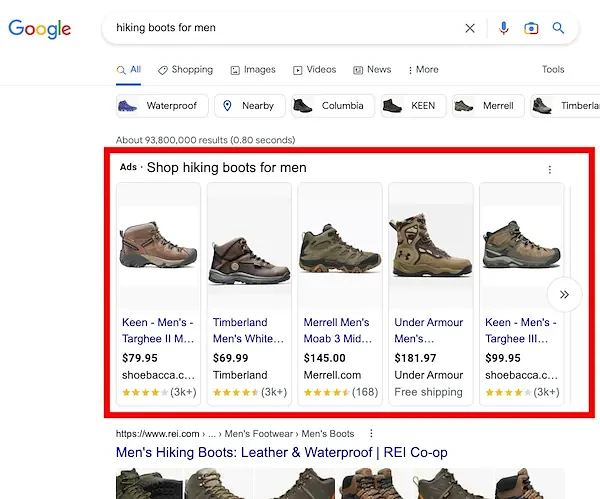Screen dimensions: 600x499
Task: Open the More menu
Action: [423, 70]
